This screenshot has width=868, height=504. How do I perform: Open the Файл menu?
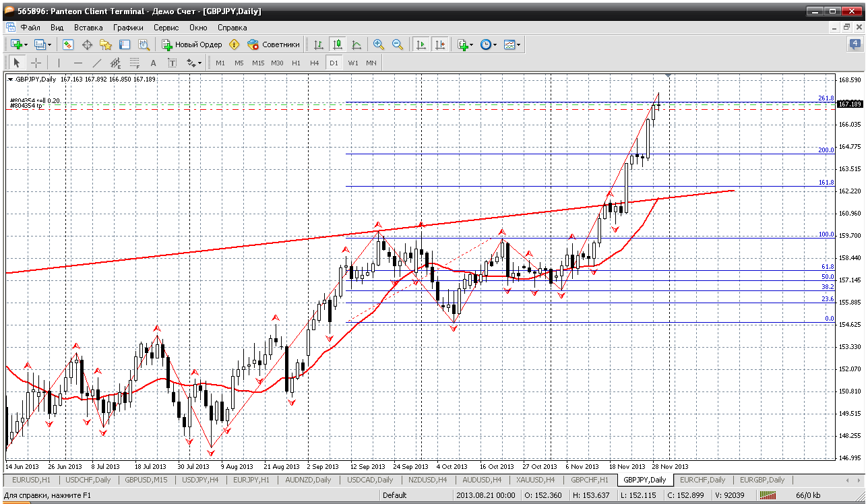30,28
